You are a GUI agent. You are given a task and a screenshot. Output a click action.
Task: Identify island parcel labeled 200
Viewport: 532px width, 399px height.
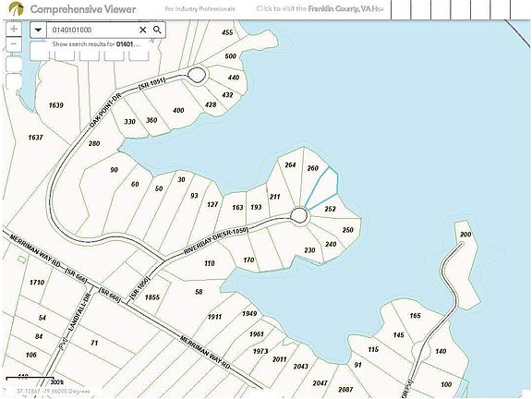click(x=465, y=234)
